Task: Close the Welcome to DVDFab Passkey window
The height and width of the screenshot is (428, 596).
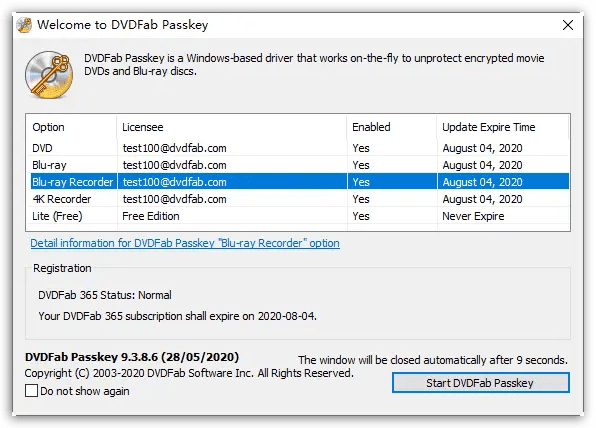Action: 567,25
